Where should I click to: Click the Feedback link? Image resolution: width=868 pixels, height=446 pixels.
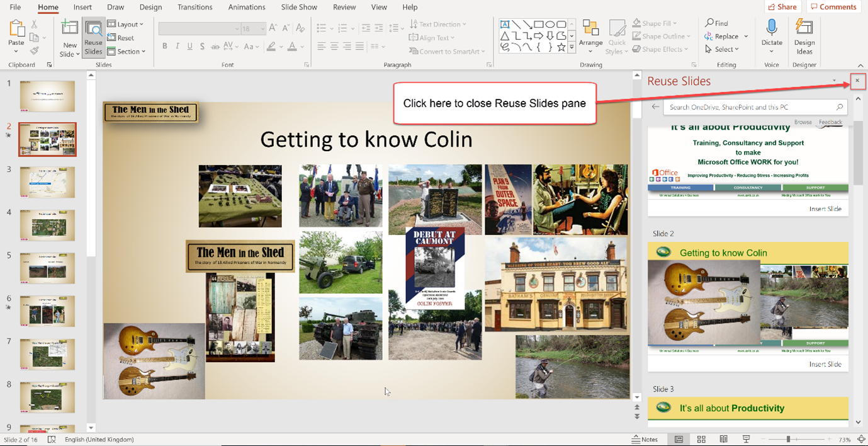830,122
